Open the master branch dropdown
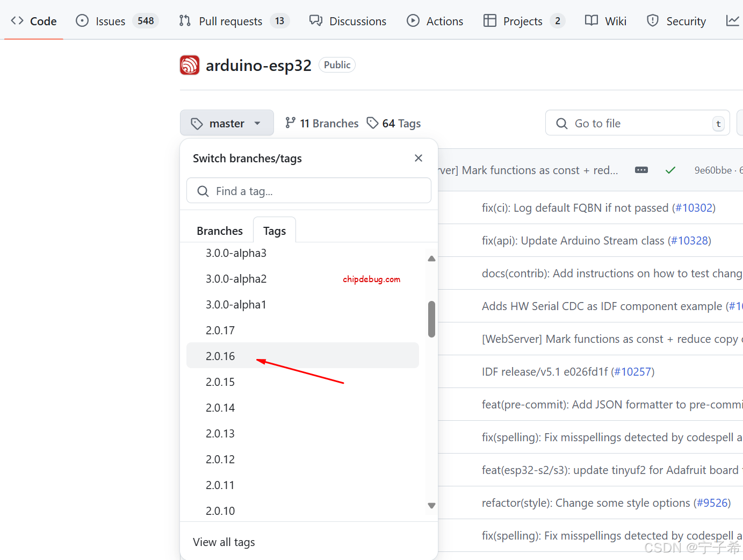This screenshot has height=560, width=743. pos(226,123)
